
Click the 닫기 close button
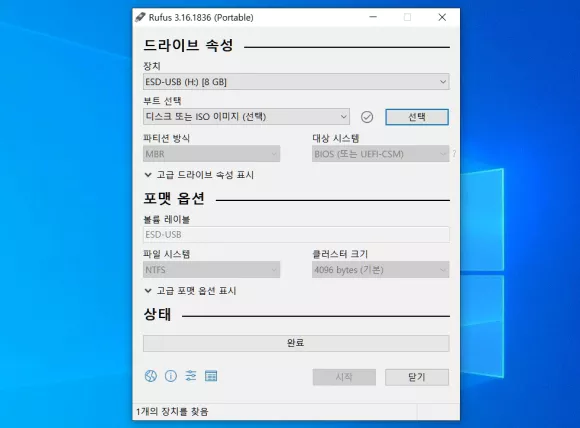point(417,377)
